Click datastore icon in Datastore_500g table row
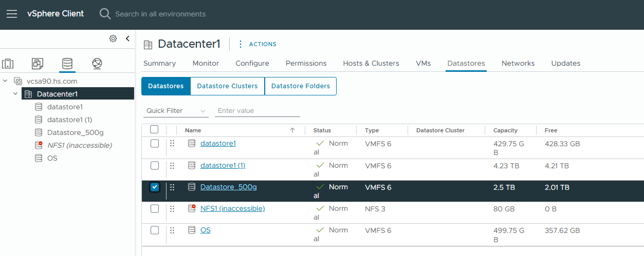This screenshot has width=644, height=256. [x=192, y=187]
